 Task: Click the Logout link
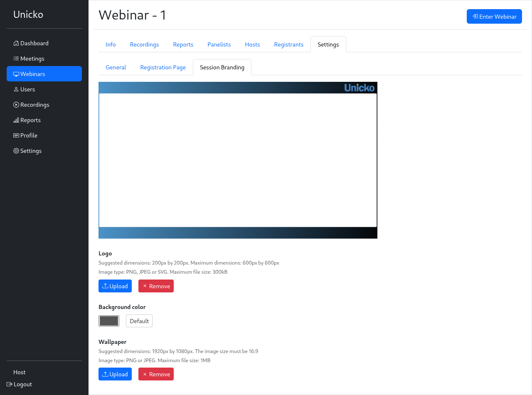tap(20, 384)
